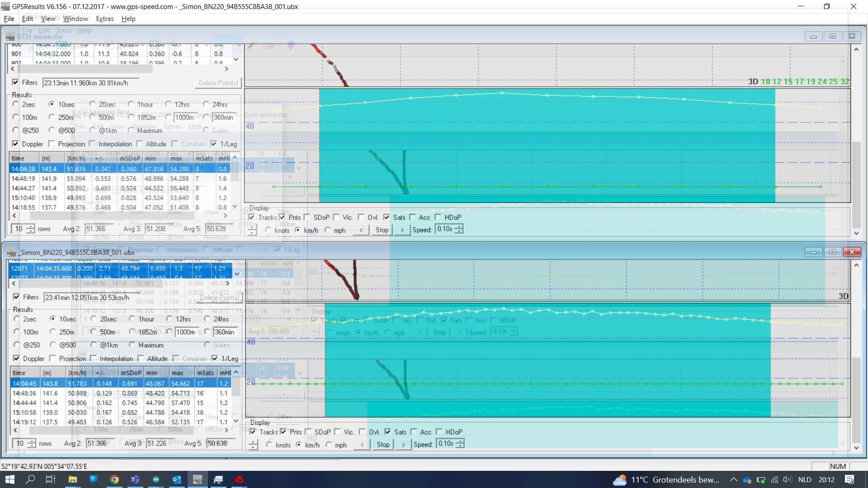Viewport: 868px width, 488px height.
Task: Open Google Chrome from the taskbar
Action: click(x=114, y=479)
